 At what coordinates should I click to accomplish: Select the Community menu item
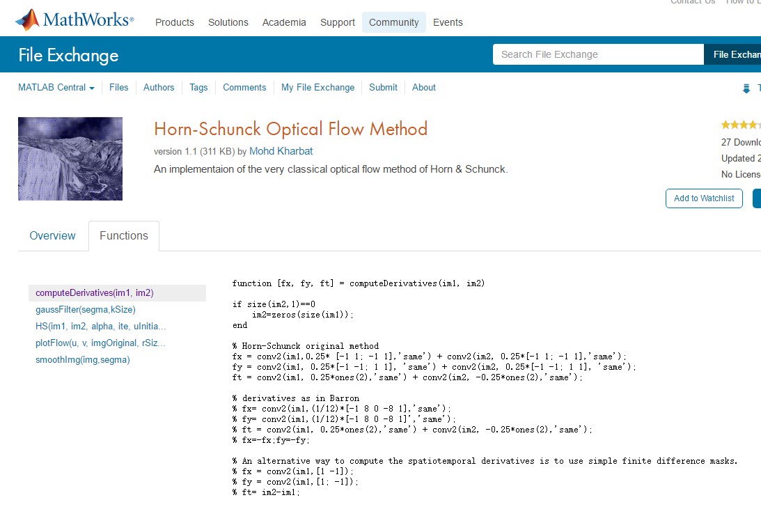pos(393,22)
